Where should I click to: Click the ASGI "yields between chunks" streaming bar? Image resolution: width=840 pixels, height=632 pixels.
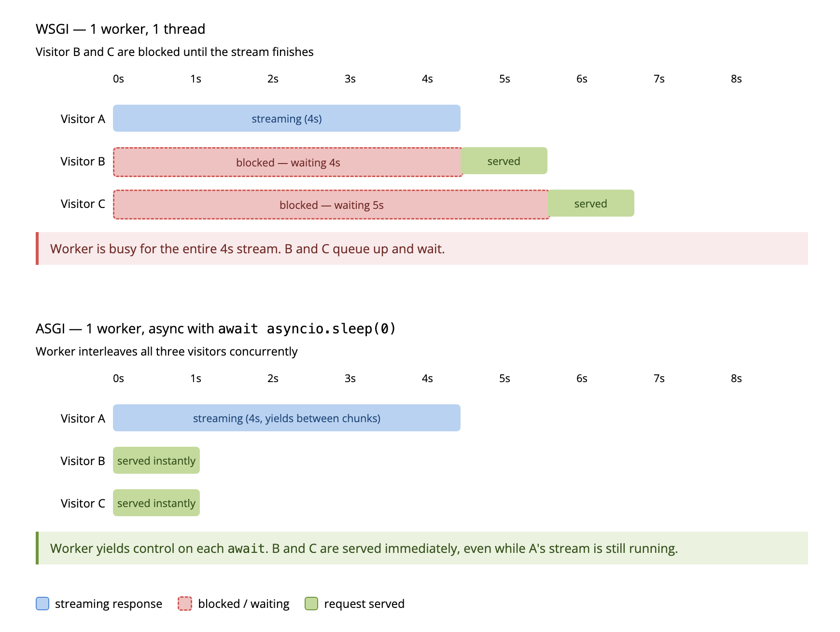[x=286, y=418]
